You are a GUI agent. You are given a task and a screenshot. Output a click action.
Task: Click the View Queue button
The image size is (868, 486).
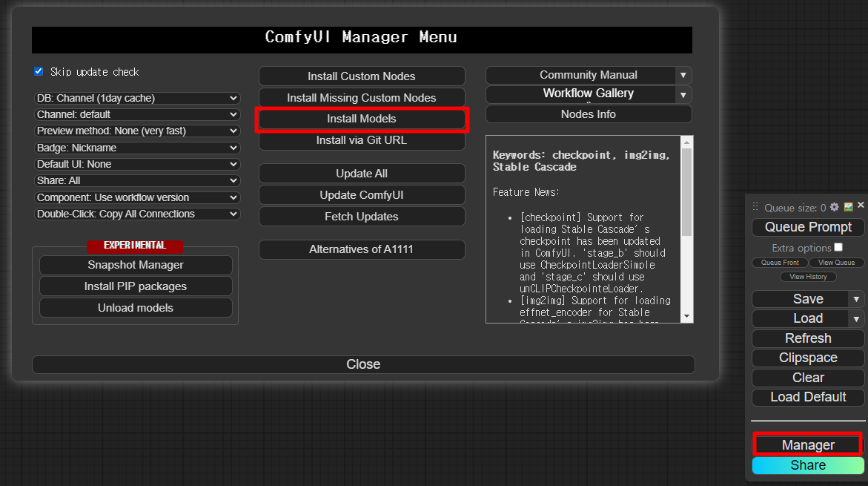(836, 263)
